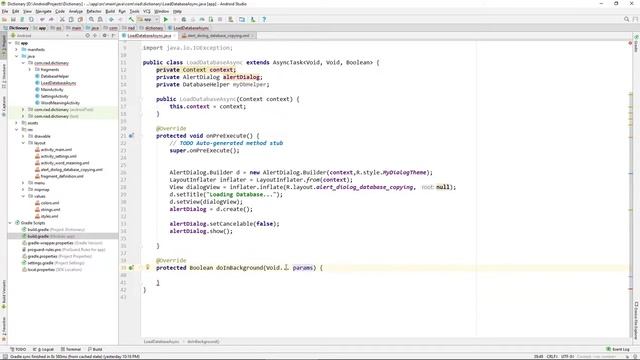The height and width of the screenshot is (360, 640).
Task: Open the Event Log button
Action: (618, 349)
